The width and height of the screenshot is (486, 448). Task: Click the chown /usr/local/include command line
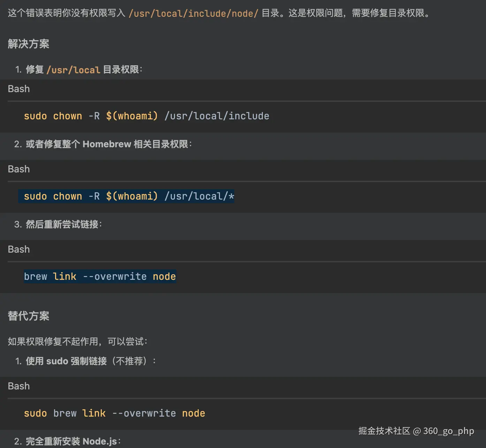[146, 116]
